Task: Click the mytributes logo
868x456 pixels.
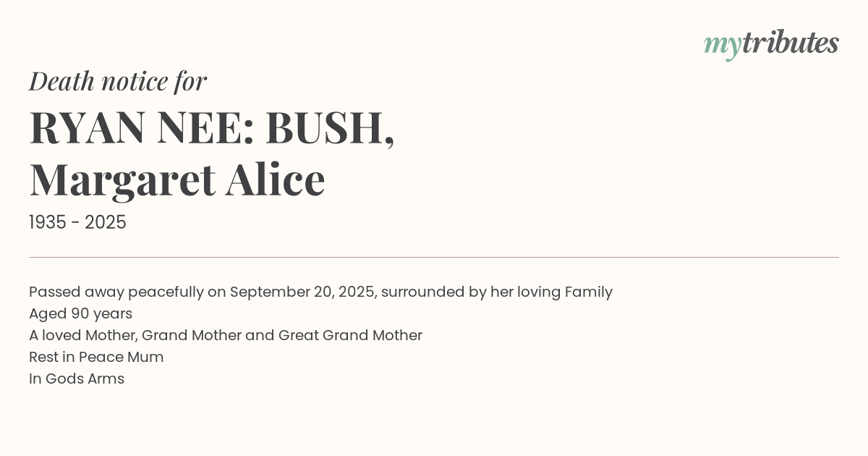Action: click(x=771, y=43)
